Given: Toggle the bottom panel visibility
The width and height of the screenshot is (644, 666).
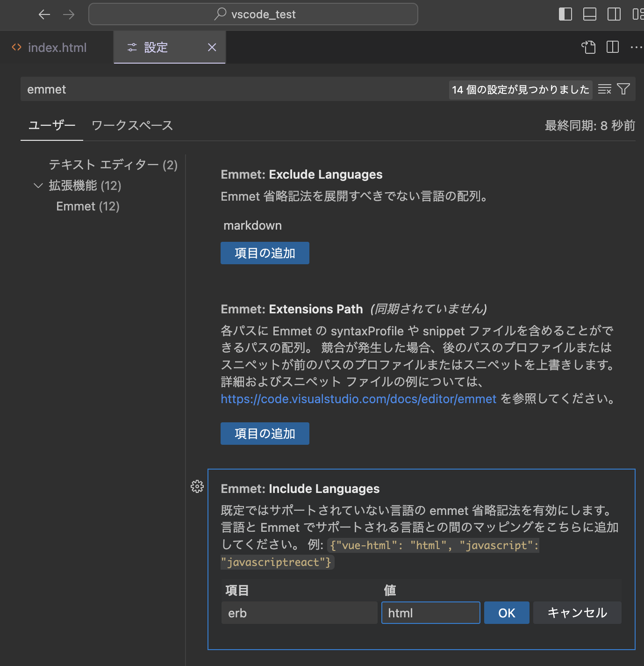Looking at the screenshot, I should tap(589, 14).
